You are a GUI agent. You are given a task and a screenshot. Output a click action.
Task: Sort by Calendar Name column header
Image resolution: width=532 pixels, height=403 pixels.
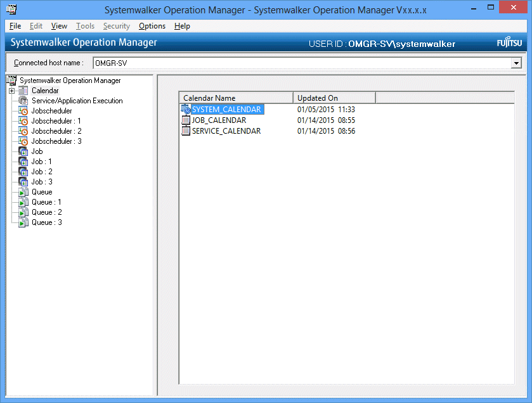[236, 98]
